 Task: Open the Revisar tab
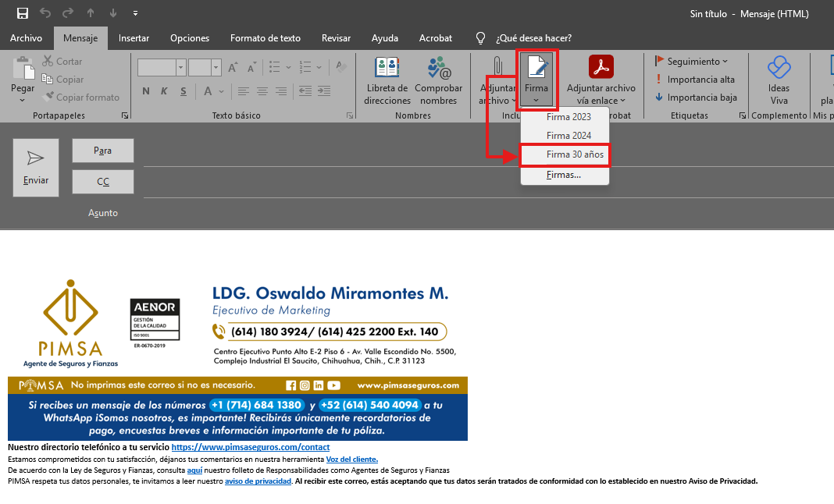click(x=336, y=38)
